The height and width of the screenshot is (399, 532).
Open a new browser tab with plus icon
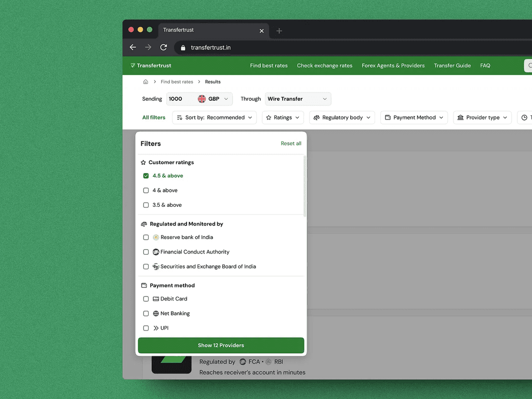279,31
